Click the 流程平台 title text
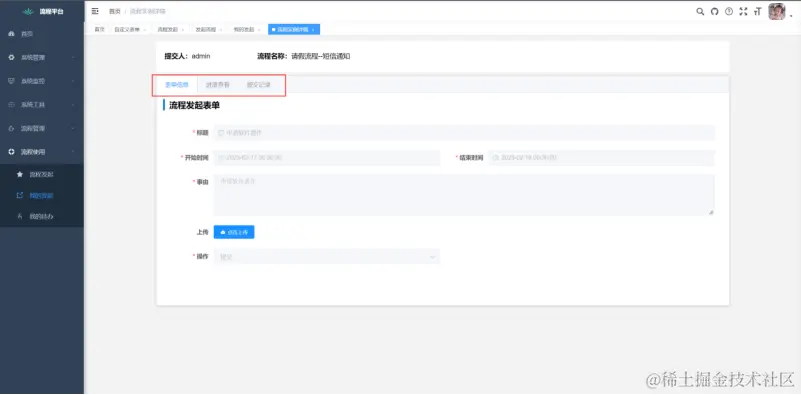Viewport: 801px width, 395px height. (x=52, y=11)
